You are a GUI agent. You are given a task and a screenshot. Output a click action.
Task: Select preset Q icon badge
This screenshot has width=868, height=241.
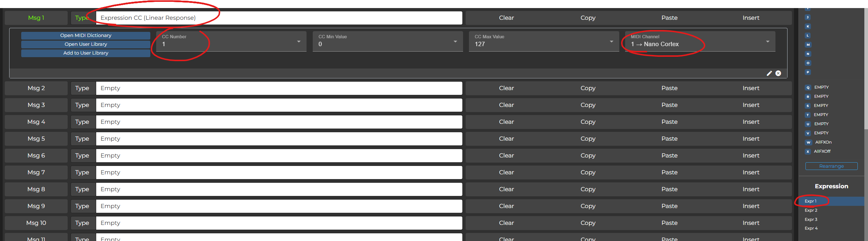click(808, 88)
